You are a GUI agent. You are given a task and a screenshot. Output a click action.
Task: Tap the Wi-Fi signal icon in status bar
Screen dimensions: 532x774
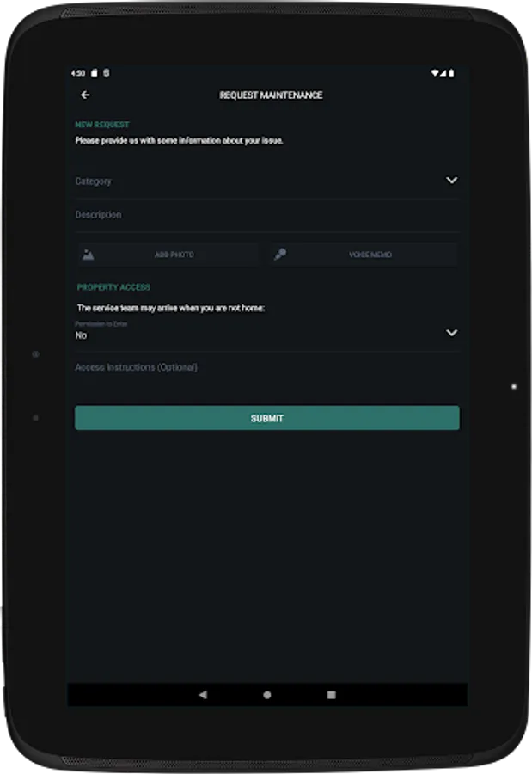(x=436, y=73)
